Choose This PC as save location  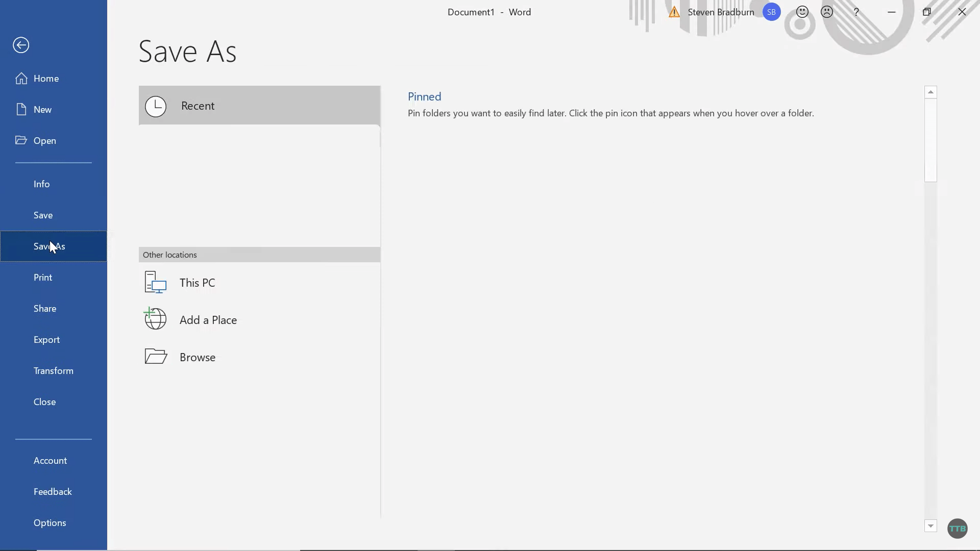[x=259, y=283]
